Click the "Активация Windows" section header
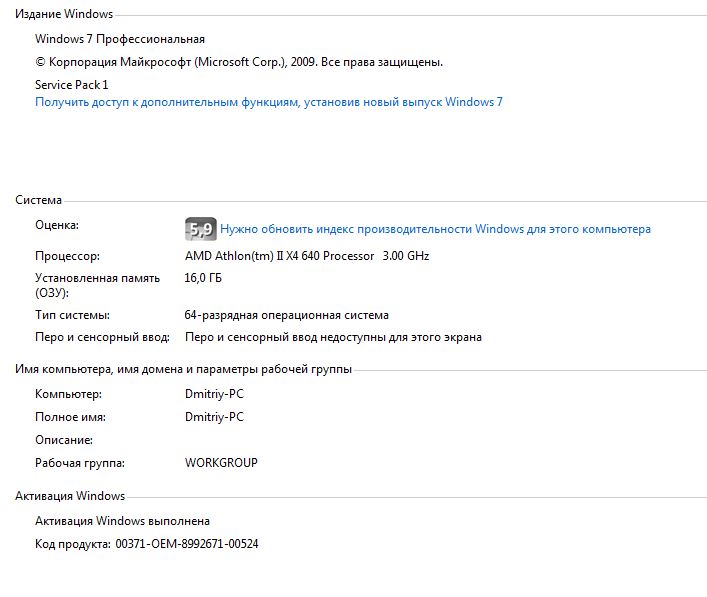 (x=70, y=496)
